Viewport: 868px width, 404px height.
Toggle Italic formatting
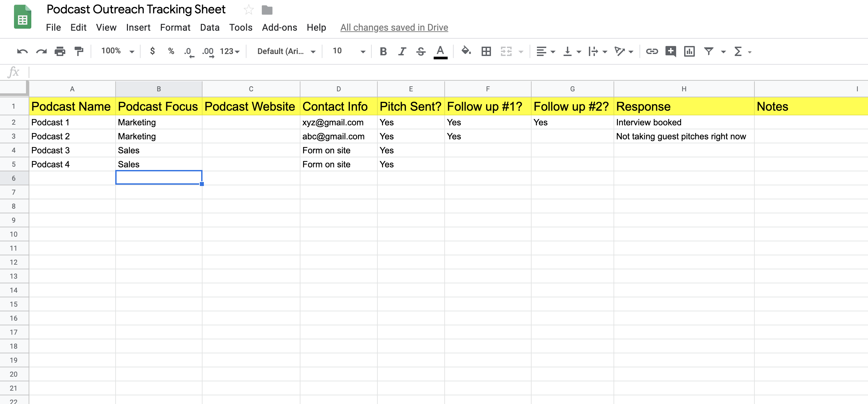click(x=402, y=51)
